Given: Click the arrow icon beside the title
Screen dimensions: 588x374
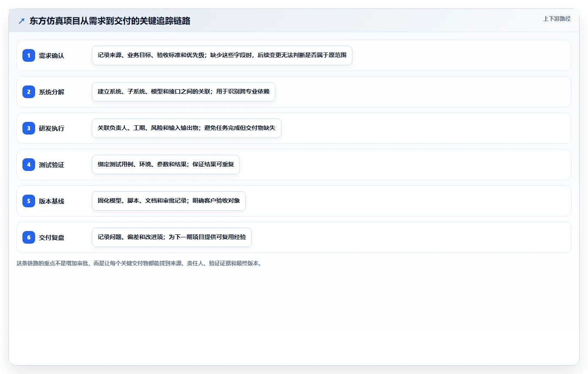Looking at the screenshot, I should pyautogui.click(x=22, y=21).
